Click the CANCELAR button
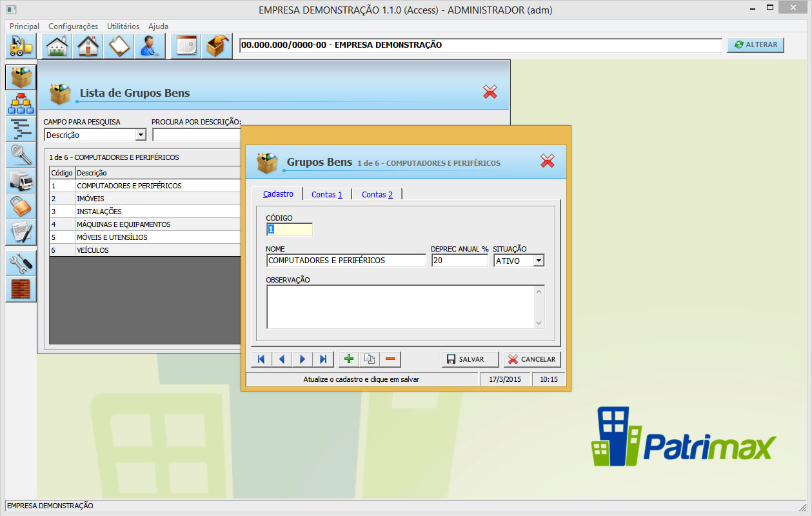The image size is (812, 516). pos(532,359)
